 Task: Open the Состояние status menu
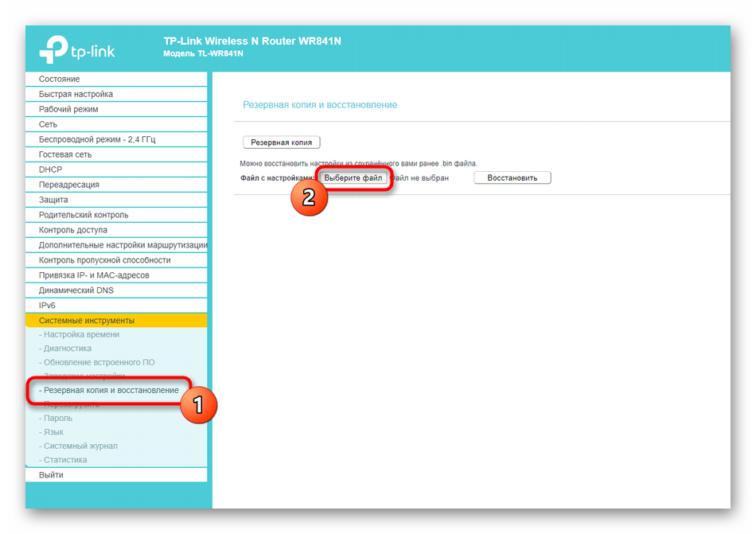point(60,79)
